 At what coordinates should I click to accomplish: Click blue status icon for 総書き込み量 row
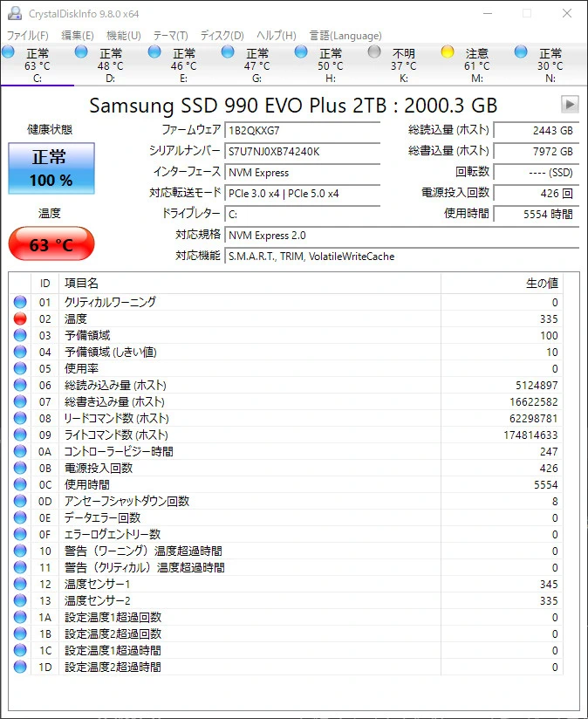click(20, 401)
